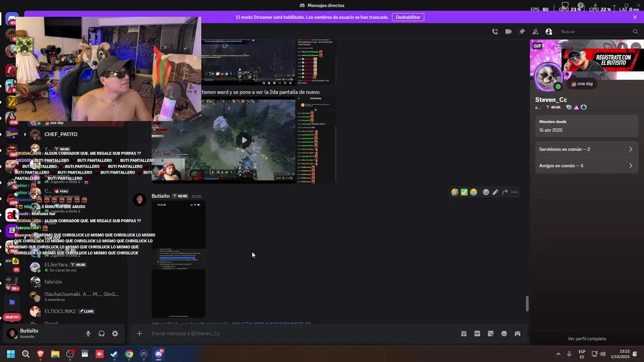644x362 pixels.
Task: Open the !SachaUzumaki group chat
Action: coord(75,297)
